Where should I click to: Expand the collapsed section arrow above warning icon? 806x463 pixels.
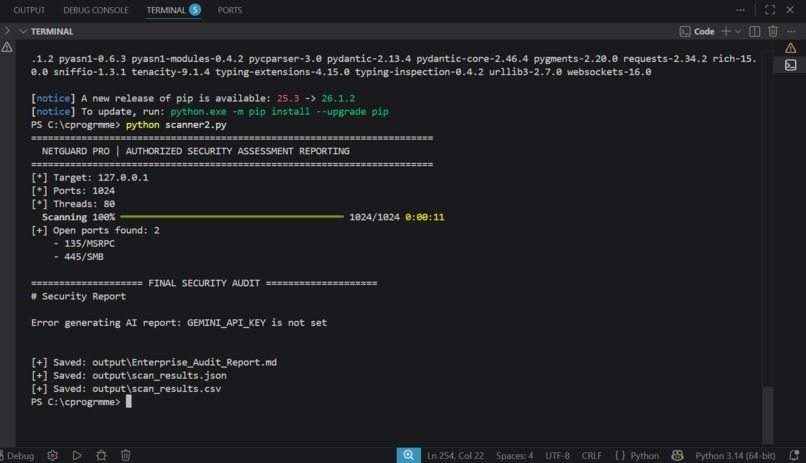[7, 31]
